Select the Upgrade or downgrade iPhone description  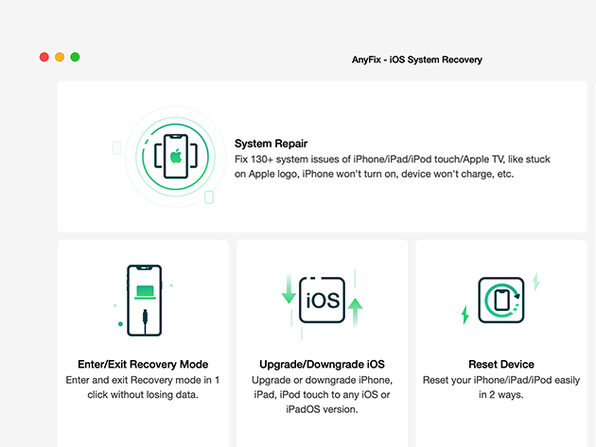(322, 395)
